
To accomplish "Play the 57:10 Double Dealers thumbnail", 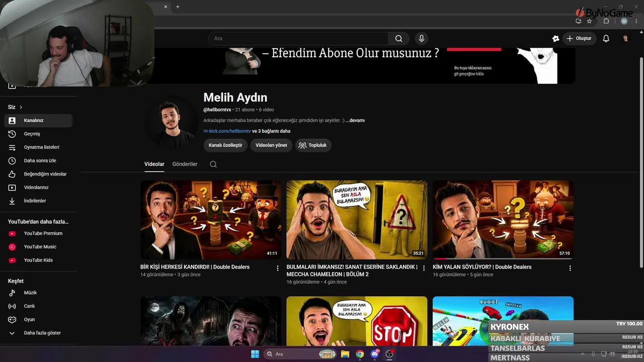I will point(503,220).
